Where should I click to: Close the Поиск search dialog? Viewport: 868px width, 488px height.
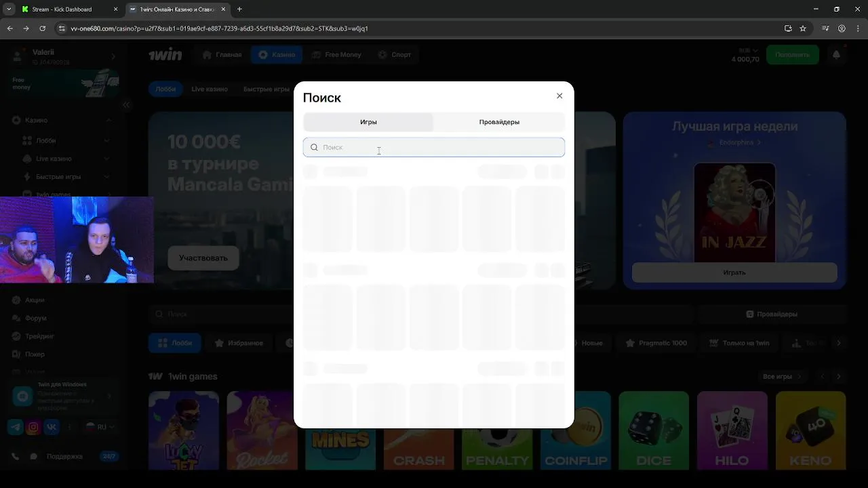click(x=559, y=96)
